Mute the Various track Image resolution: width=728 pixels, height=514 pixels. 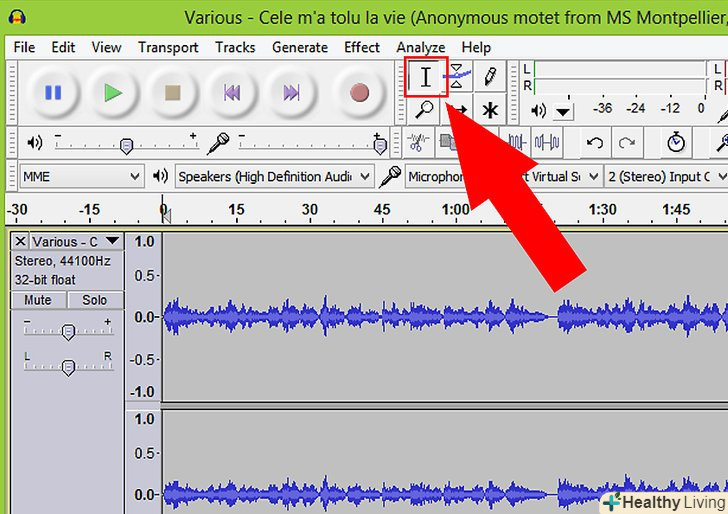[38, 300]
